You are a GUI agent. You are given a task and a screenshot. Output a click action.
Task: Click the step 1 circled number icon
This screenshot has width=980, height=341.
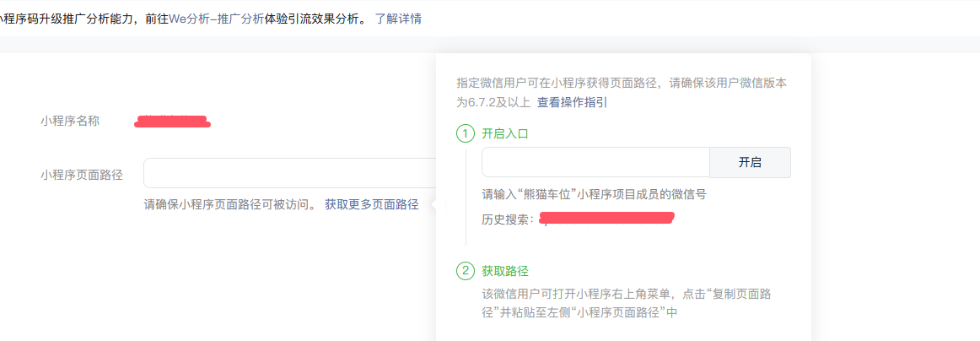coord(466,133)
